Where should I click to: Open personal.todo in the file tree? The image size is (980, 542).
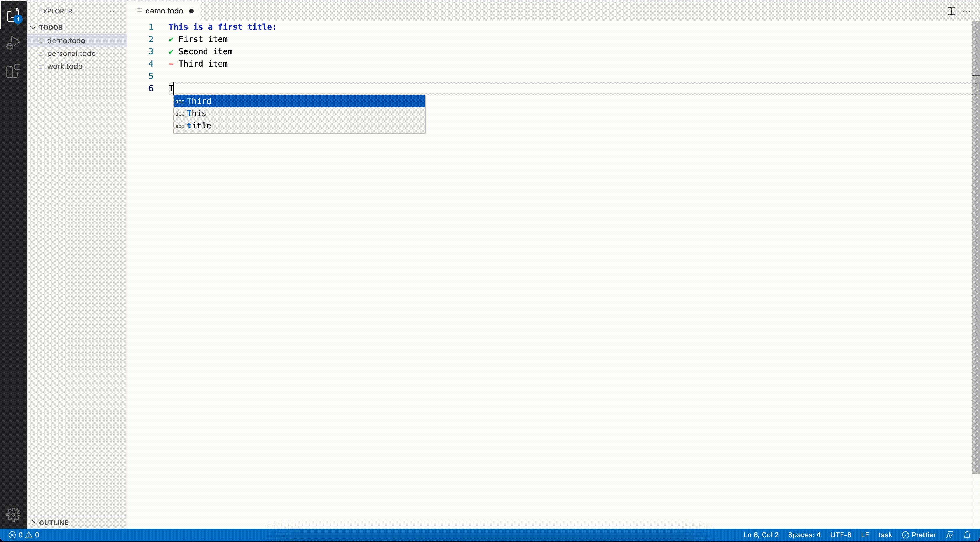click(x=71, y=53)
